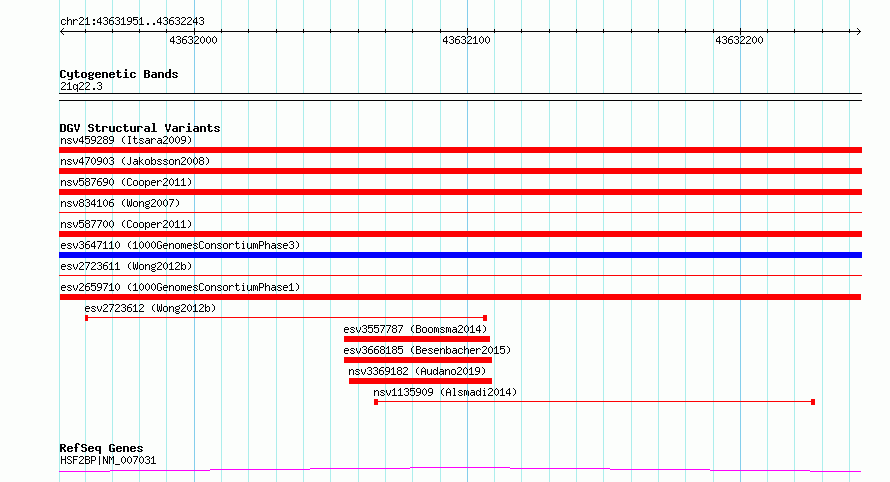
Task: Click the esv2723612 (Wong2012b) label
Action: (150, 308)
